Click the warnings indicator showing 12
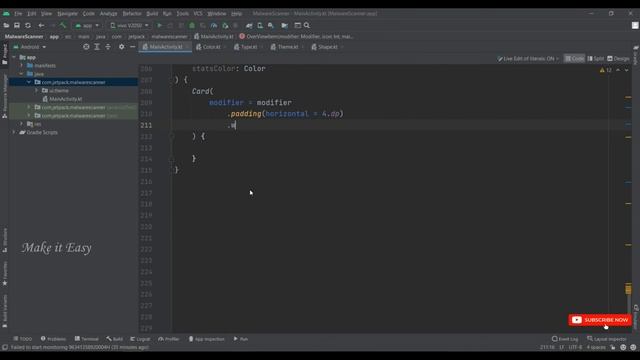Viewport: 640px width, 360px height. 606,70
